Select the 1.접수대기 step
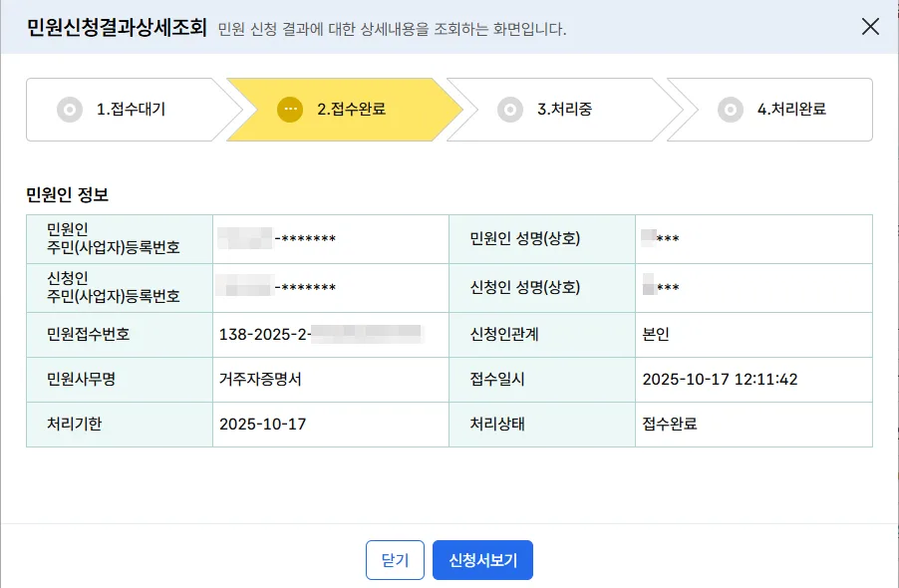The height and width of the screenshot is (588, 899). click(131, 110)
